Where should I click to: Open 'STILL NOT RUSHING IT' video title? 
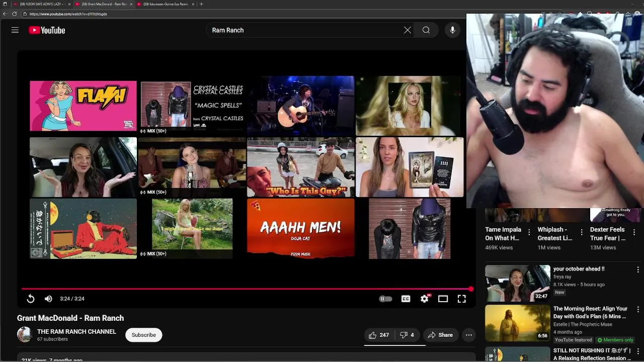click(592, 354)
